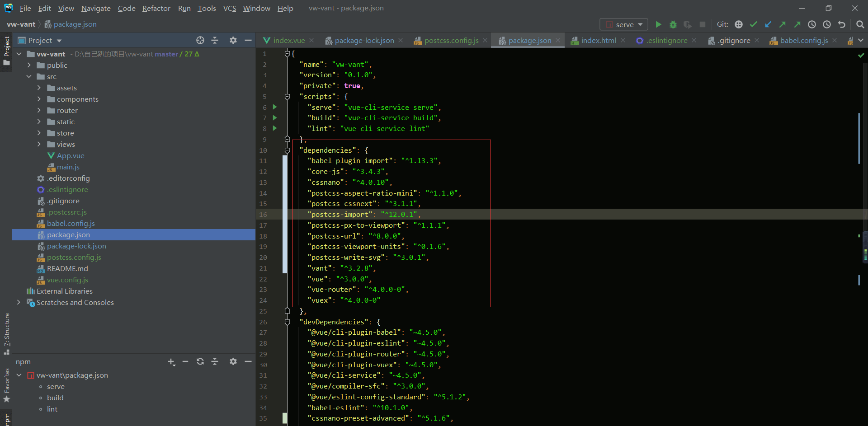Hide the Project tool window
The height and width of the screenshot is (426, 868).
point(248,40)
